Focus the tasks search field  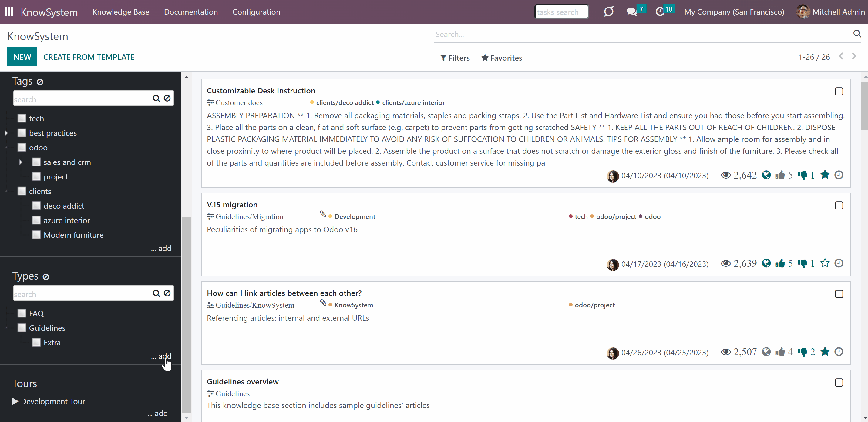pyautogui.click(x=561, y=12)
